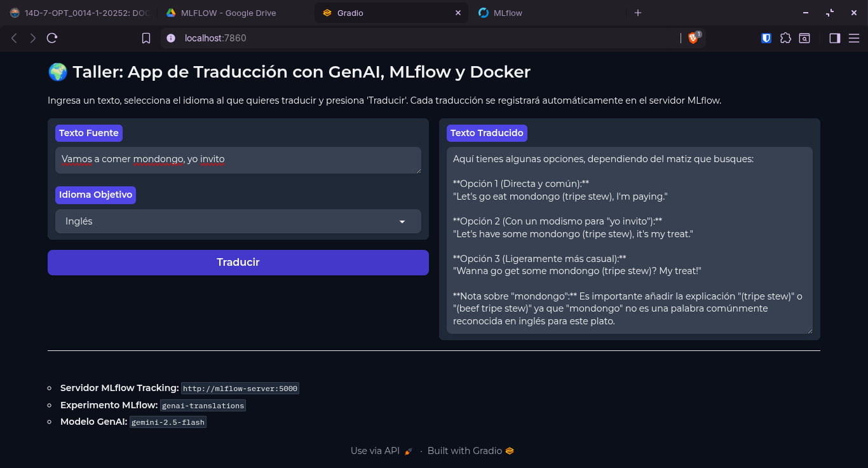Open site information icon in address bar

tap(170, 38)
